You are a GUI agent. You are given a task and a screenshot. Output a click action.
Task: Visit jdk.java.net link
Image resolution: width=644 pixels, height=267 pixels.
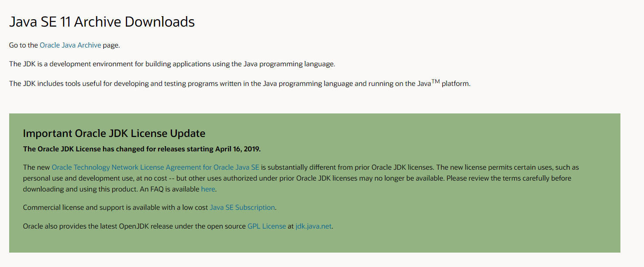tap(313, 226)
